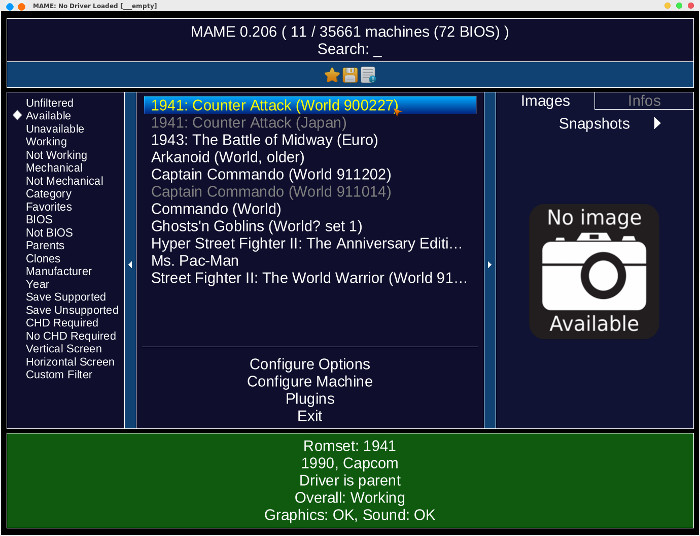Select the Unavailable filter
700x536 pixels.
tap(55, 129)
